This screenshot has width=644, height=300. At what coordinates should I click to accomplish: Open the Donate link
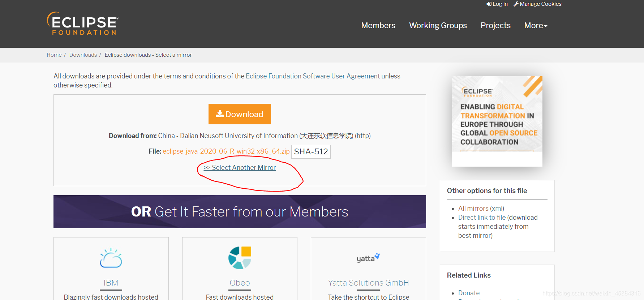tap(469, 293)
